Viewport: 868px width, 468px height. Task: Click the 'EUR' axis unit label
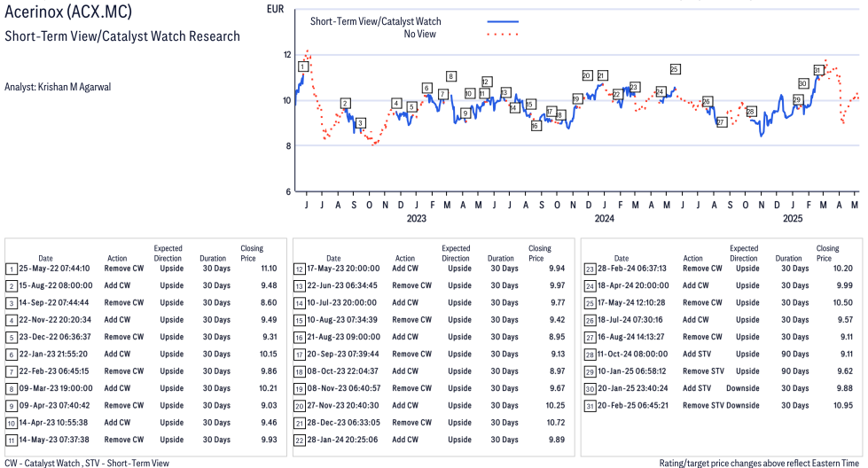click(x=275, y=9)
